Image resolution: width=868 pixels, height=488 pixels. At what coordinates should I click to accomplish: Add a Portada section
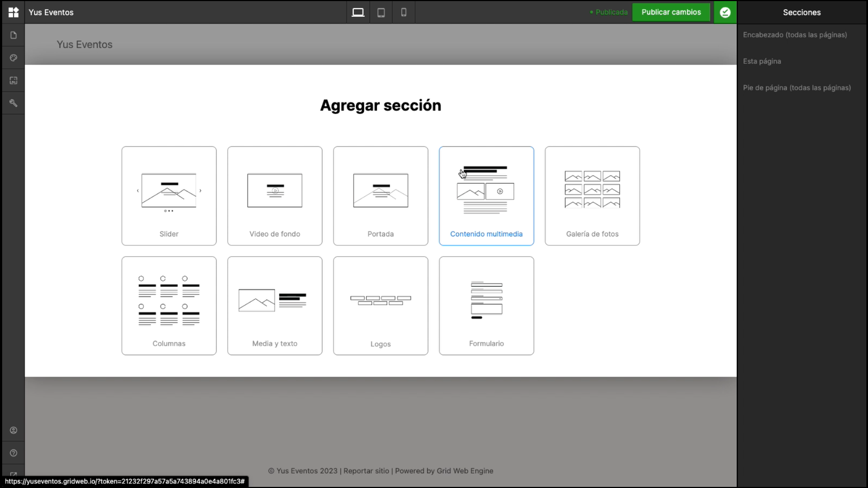tap(380, 196)
